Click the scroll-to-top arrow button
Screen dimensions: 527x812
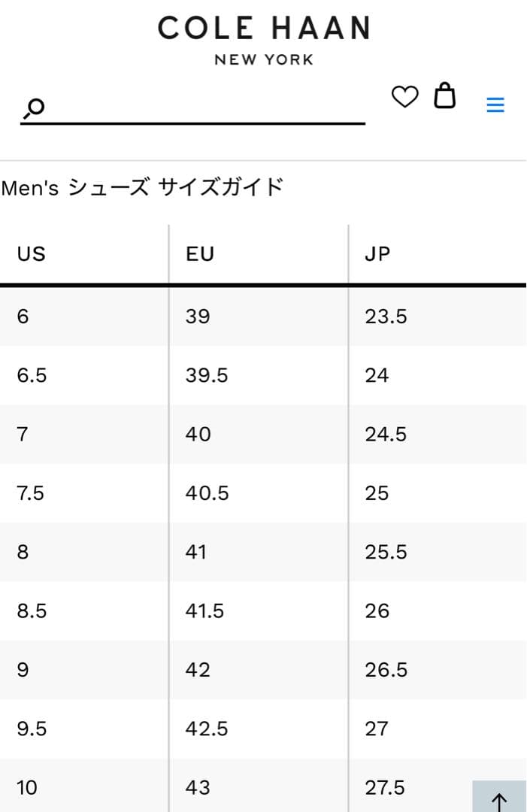[499, 800]
